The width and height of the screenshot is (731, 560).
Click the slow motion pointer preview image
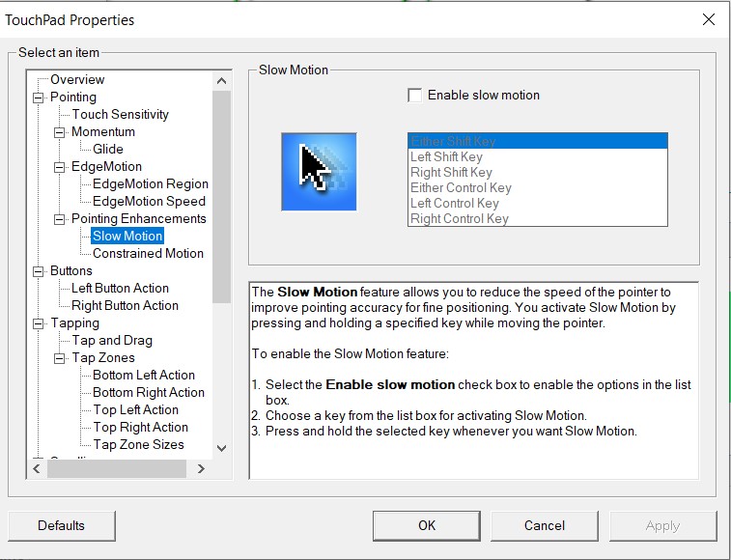tap(319, 172)
